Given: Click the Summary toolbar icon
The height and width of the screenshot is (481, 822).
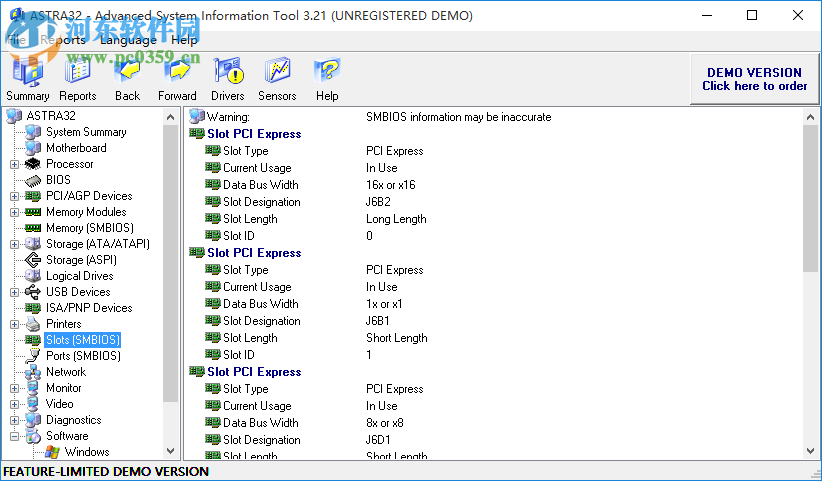Looking at the screenshot, I should click(x=27, y=73).
